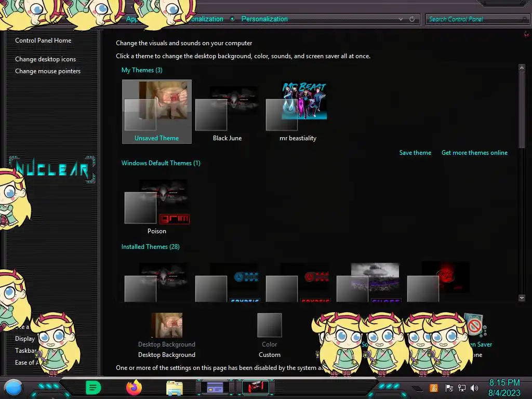Click the My Themes (3) heading
This screenshot has height=399, width=532.
pyautogui.click(x=142, y=70)
